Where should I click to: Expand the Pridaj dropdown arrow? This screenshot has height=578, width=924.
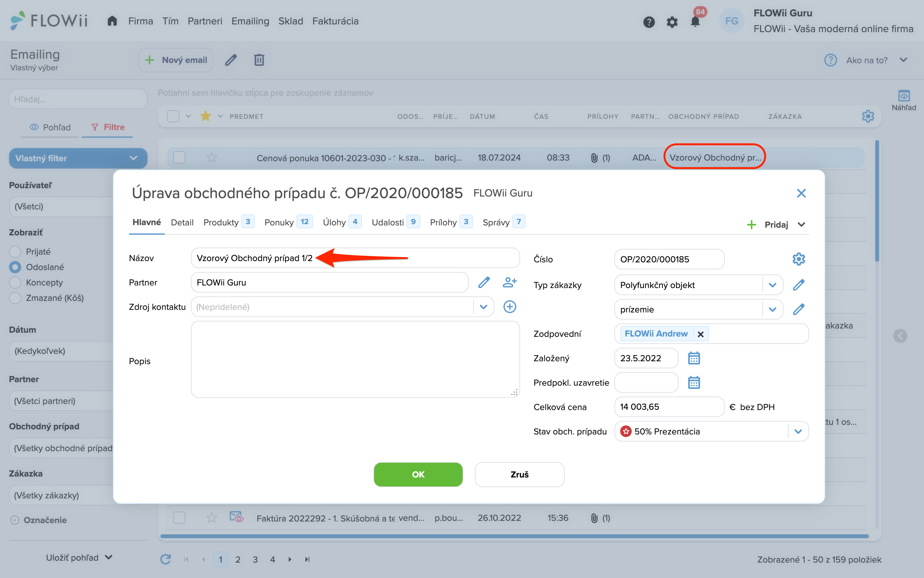point(801,224)
